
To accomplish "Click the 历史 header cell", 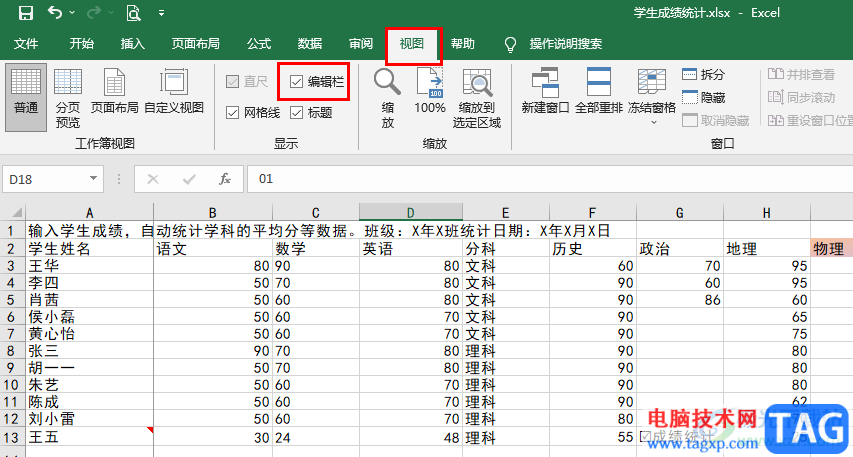I will pos(593,249).
